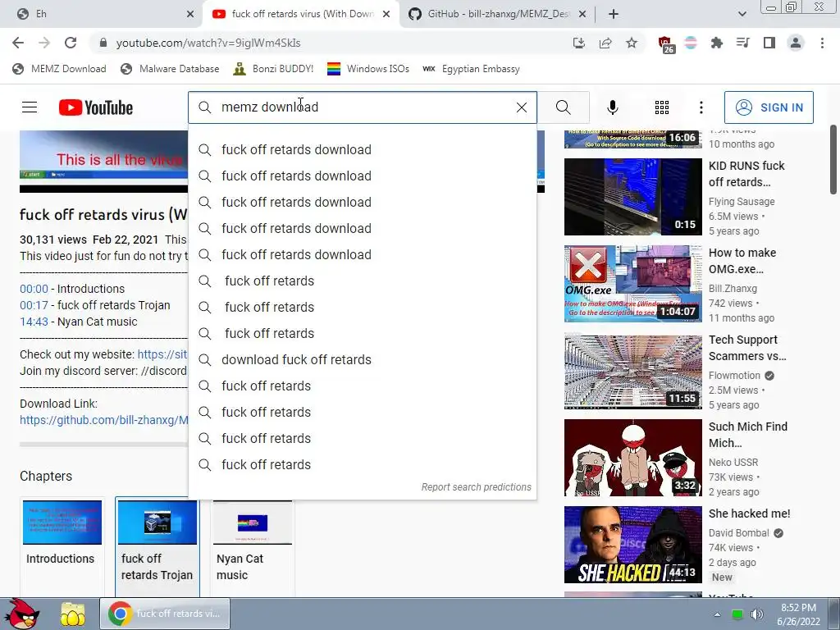
Task: Select the Nyan Cat music chapter
Action: (253, 546)
